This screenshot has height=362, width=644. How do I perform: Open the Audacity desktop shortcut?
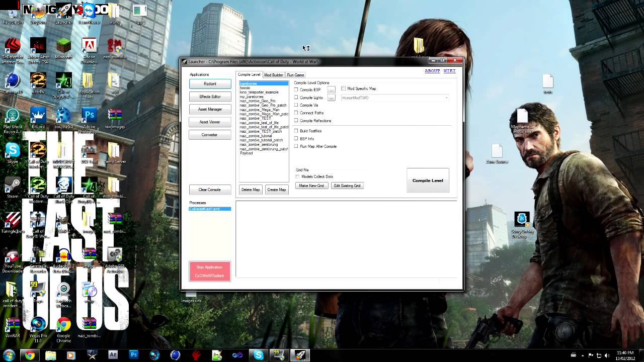(x=63, y=260)
